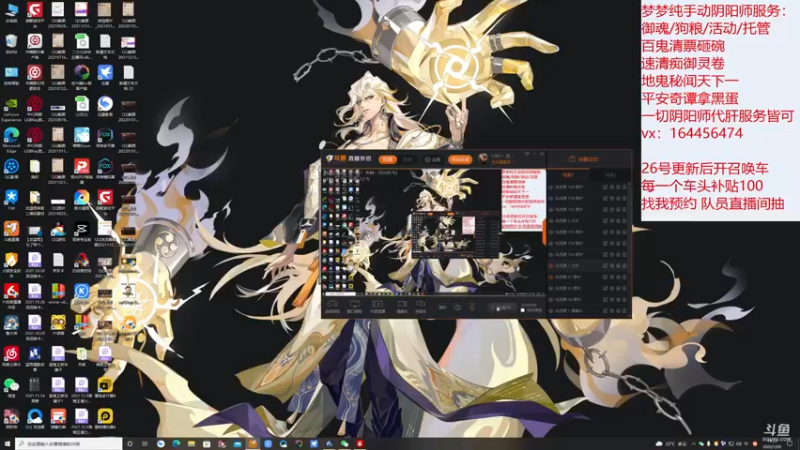Open Microsoft Edge from the taskbar
The width and height of the screenshot is (800, 450).
point(176,444)
